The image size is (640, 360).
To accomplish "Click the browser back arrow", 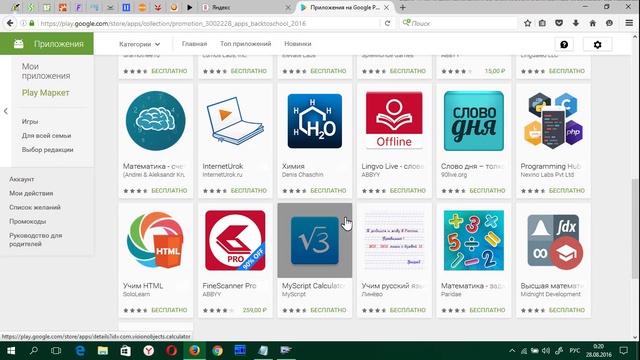I will tap(10, 23).
